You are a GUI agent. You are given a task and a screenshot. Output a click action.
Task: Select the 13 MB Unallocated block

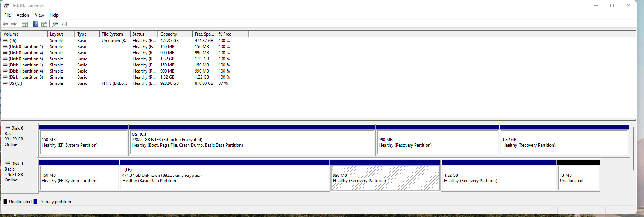[x=579, y=176]
